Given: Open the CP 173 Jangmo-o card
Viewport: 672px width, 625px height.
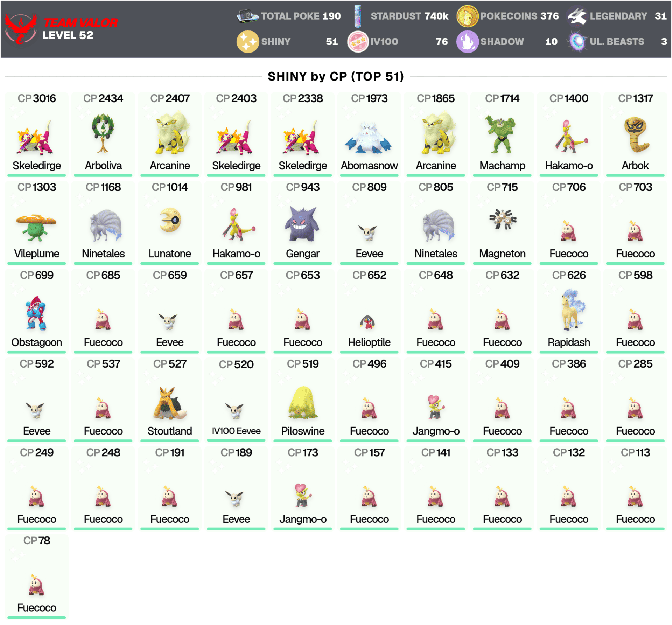Looking at the screenshot, I should 303,488.
